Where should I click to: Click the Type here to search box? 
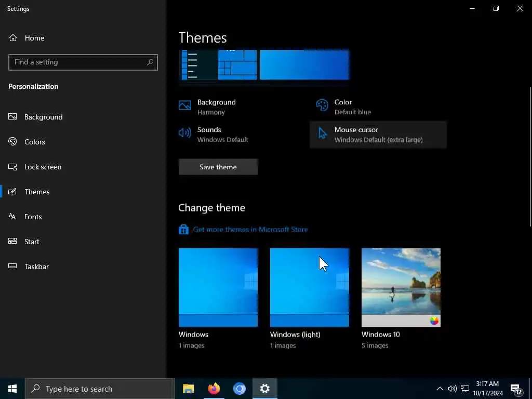pyautogui.click(x=100, y=389)
